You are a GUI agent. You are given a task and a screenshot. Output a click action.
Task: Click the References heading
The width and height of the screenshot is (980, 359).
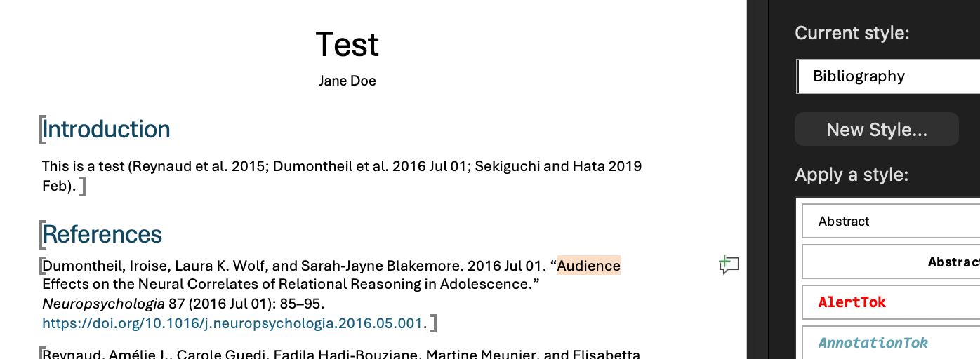tap(102, 234)
